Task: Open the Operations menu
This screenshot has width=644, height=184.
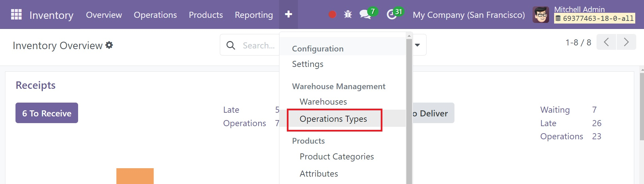Action: [155, 15]
